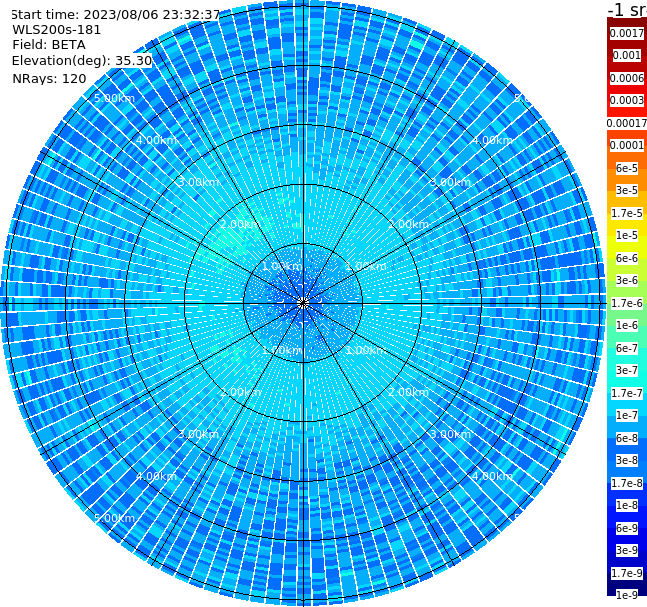Select the 1.7e-6 colorbar label

(x=627, y=303)
